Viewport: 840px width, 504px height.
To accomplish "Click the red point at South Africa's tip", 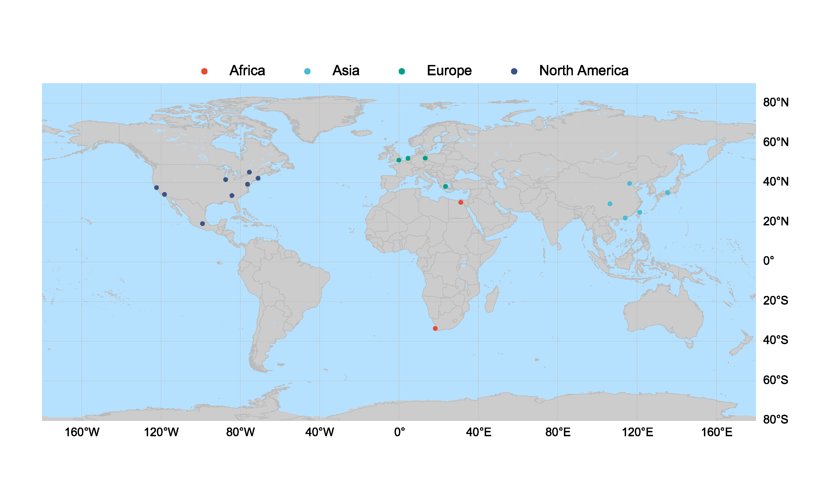I will pyautogui.click(x=435, y=328).
